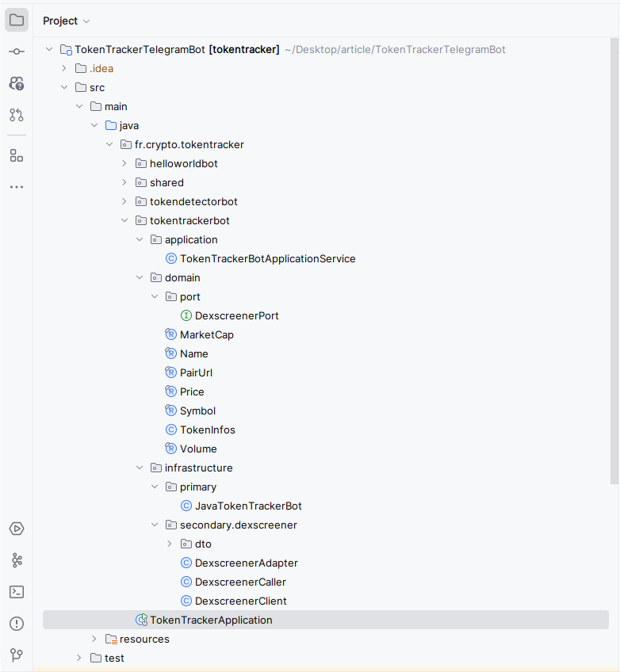Viewport: 620px width, 672px height.
Task: Select the TokenTrackerApplication file
Action: [x=211, y=620]
